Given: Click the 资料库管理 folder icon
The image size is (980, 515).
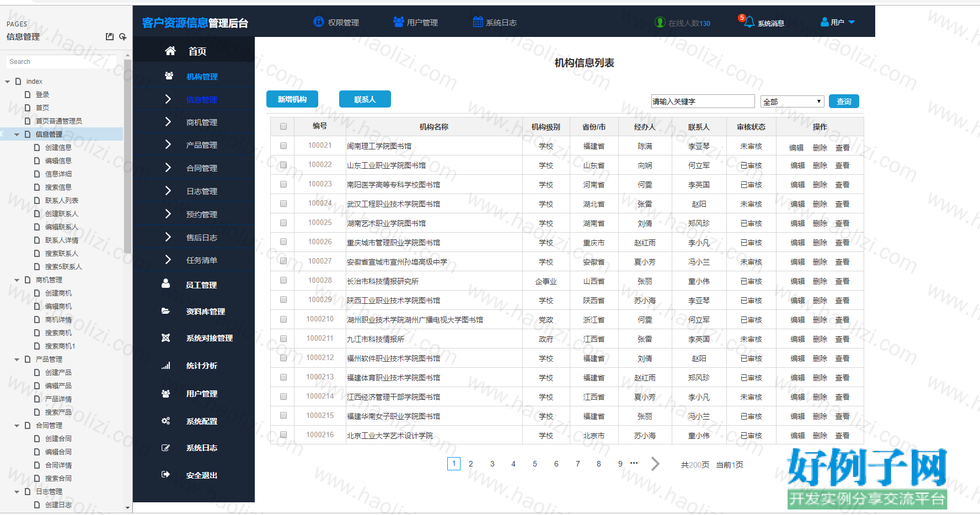Looking at the screenshot, I should (x=165, y=311).
